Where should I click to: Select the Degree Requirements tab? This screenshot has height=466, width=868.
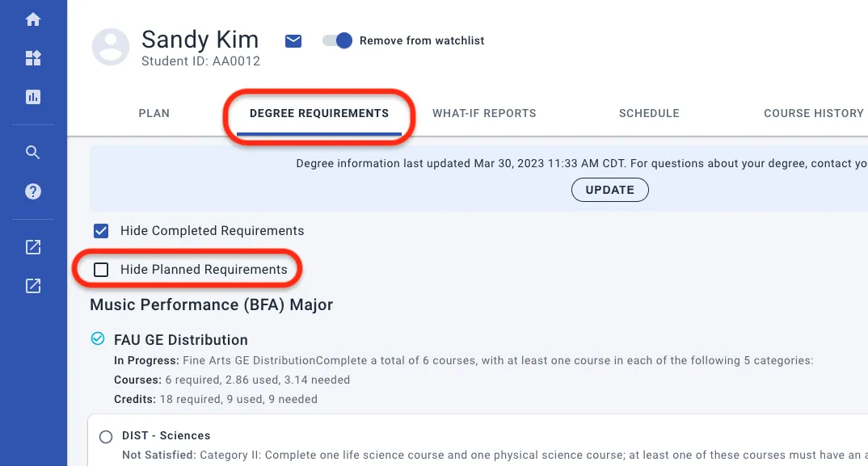click(x=319, y=113)
